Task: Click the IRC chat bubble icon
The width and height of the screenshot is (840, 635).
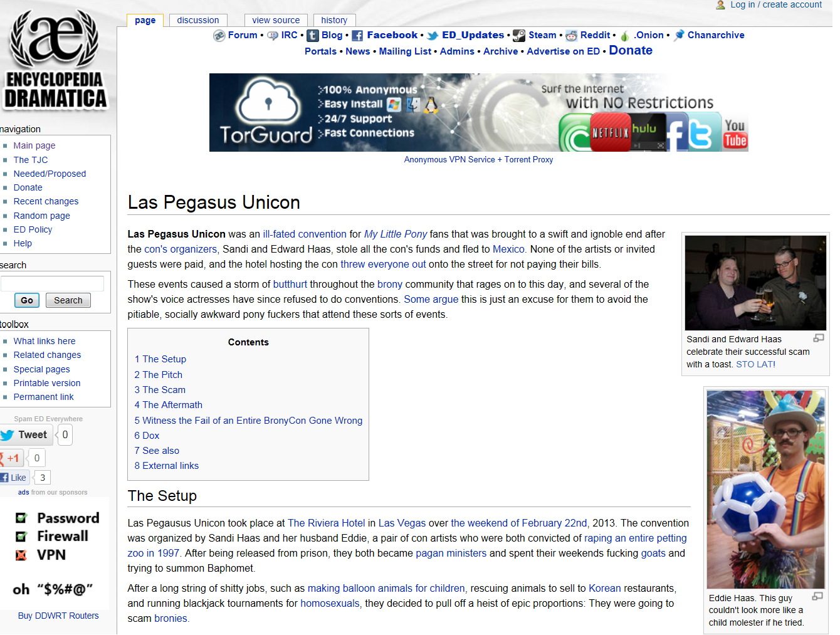Action: tap(273, 36)
